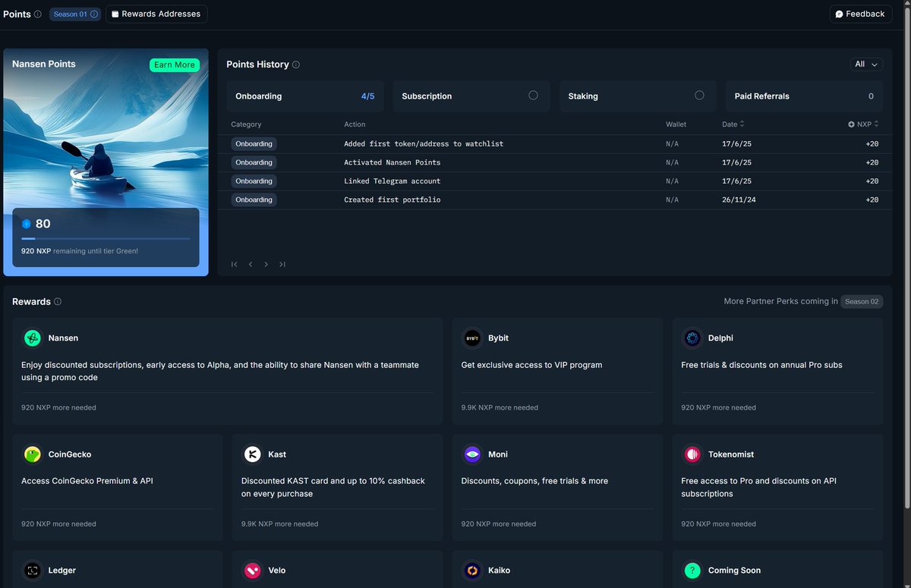Click the Kaiko logo icon

tap(473, 570)
